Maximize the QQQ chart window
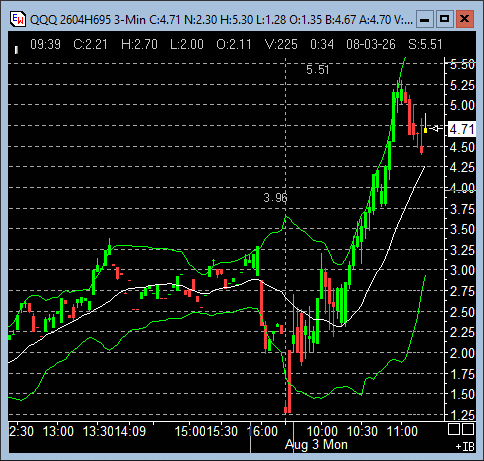 pyautogui.click(x=444, y=19)
